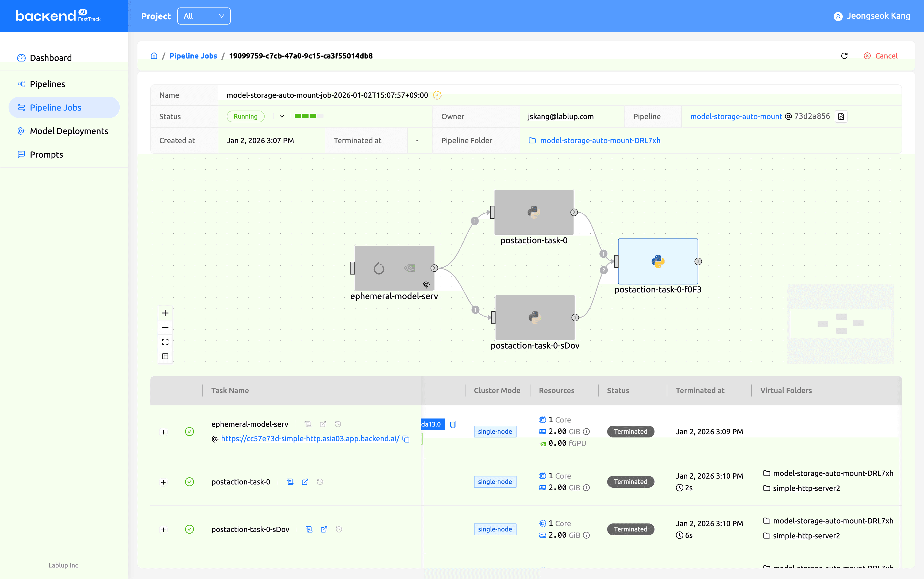The width and height of the screenshot is (924, 579).
Task: Expand the postaction-task-0 row
Action: (x=163, y=482)
